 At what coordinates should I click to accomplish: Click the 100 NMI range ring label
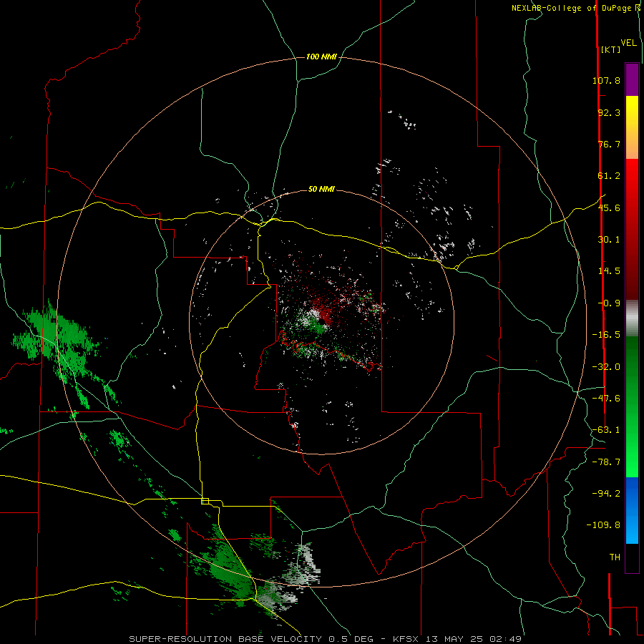321,57
